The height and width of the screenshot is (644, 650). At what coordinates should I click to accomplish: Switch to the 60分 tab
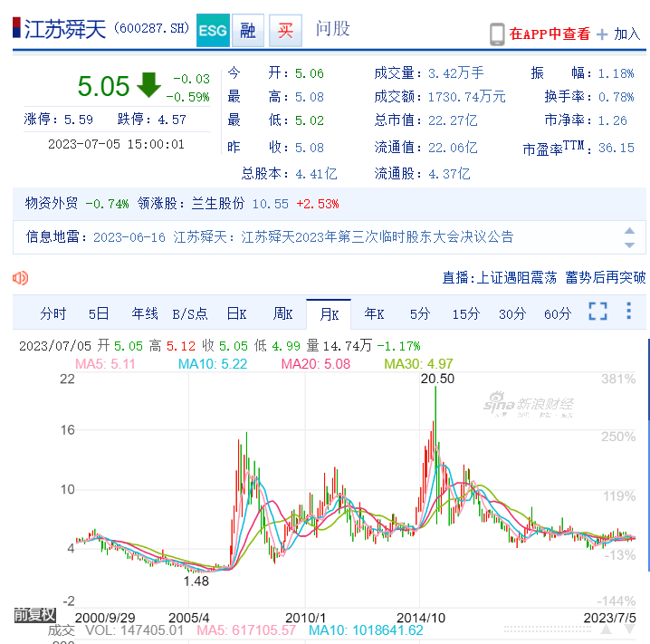[x=558, y=313]
